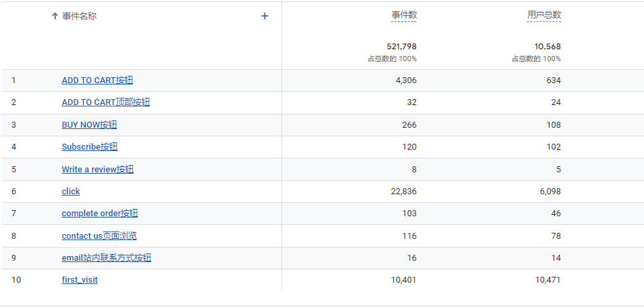Toggle sort arrow beside 事件名称
This screenshot has height=308, width=644.
(x=55, y=17)
